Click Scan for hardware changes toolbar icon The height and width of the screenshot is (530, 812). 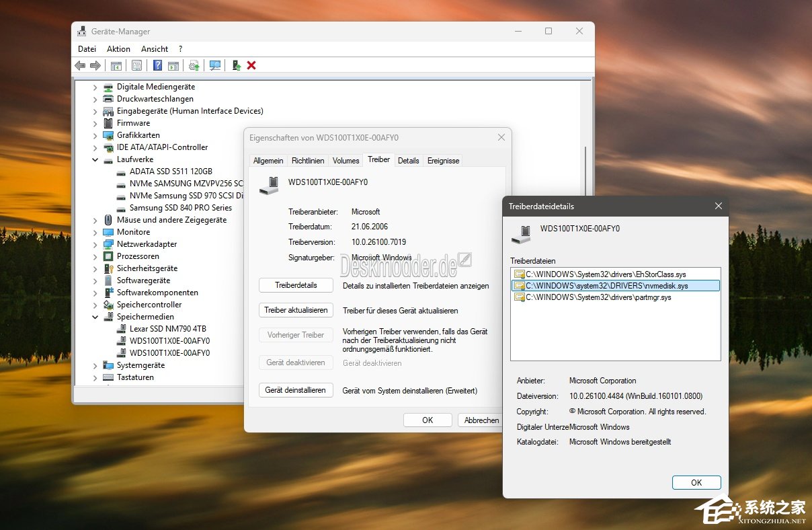pos(215,65)
